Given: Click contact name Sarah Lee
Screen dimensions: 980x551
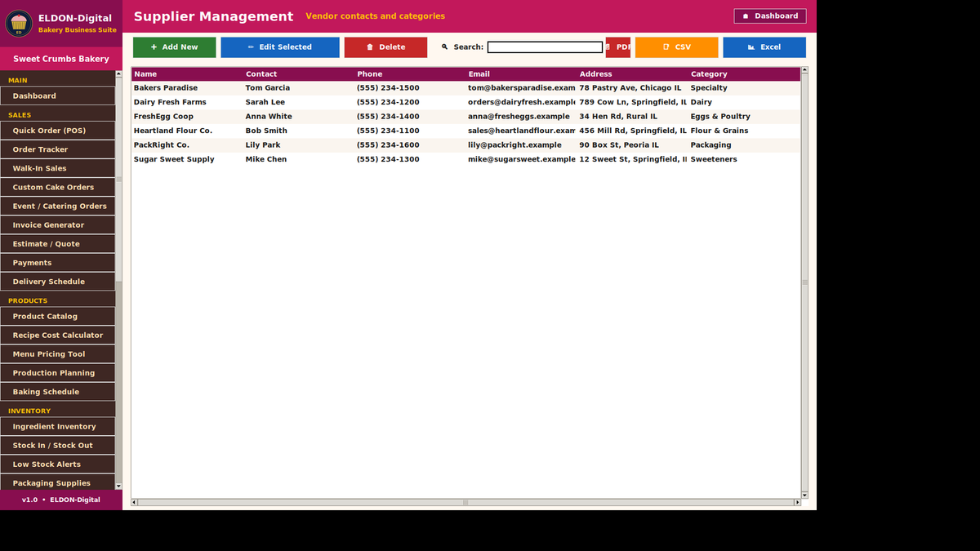Looking at the screenshot, I should point(265,103).
